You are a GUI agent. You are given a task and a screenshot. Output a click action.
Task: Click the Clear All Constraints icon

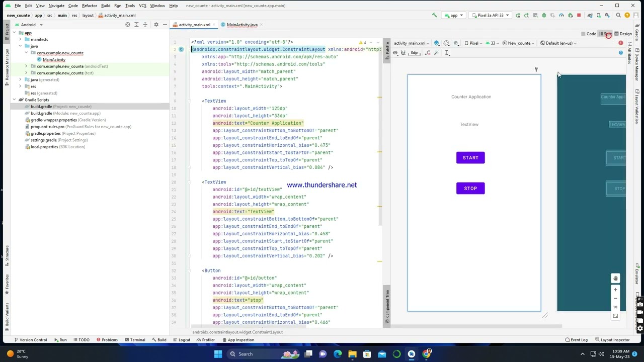click(x=428, y=53)
